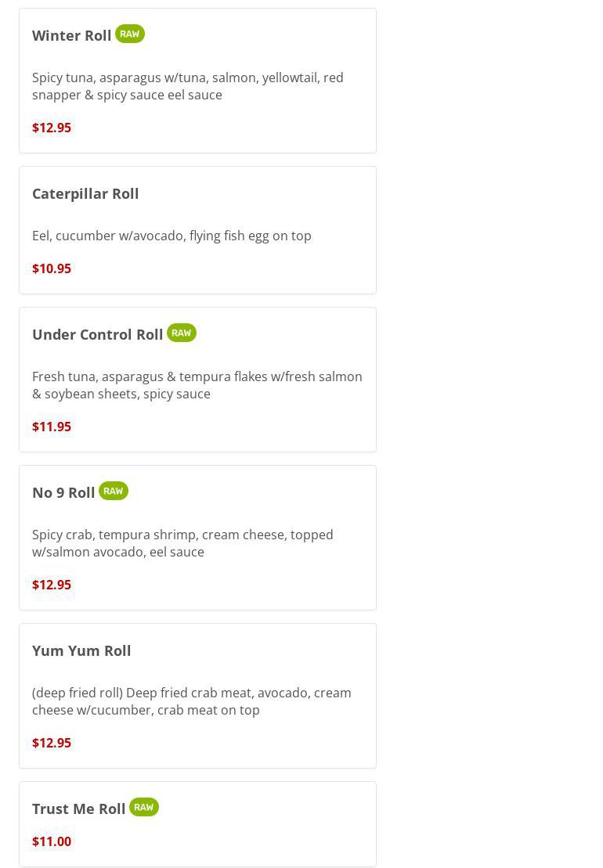Click the Yum Yum Roll deep fried description
The height and width of the screenshot is (868, 603).
click(192, 701)
